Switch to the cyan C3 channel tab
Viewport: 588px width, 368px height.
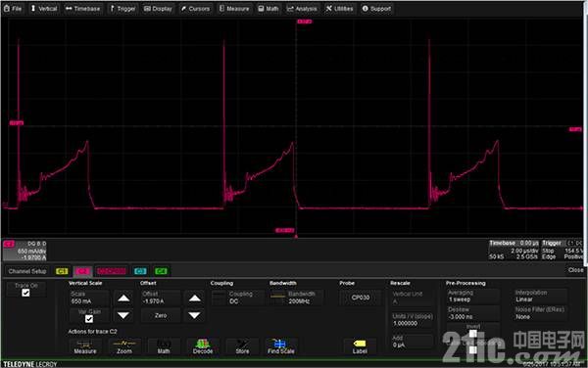point(140,271)
